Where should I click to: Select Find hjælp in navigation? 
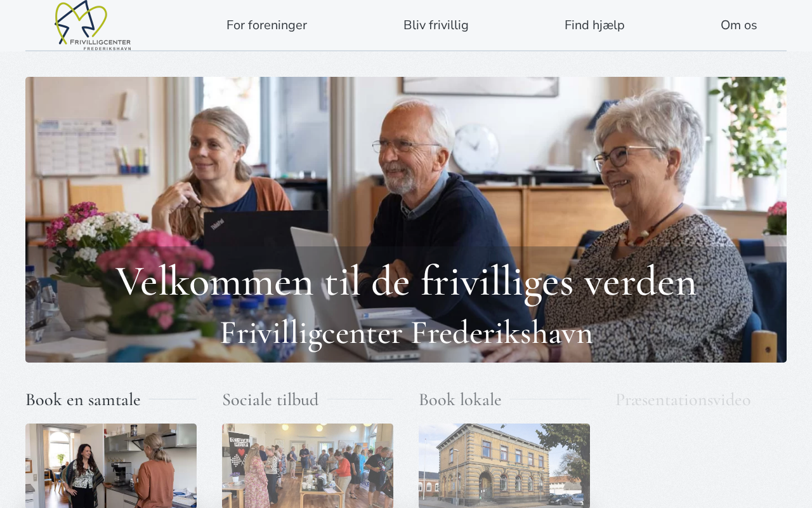point(594,25)
